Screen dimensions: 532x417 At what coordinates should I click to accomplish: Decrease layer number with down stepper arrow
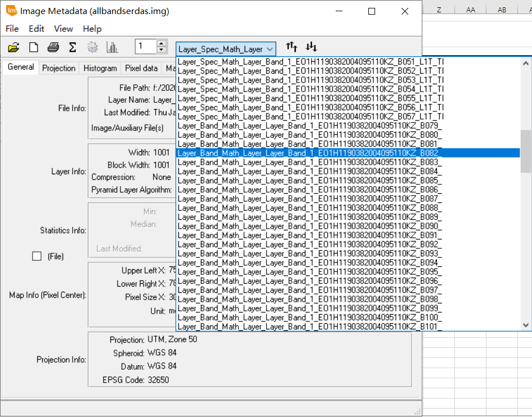tap(161, 50)
